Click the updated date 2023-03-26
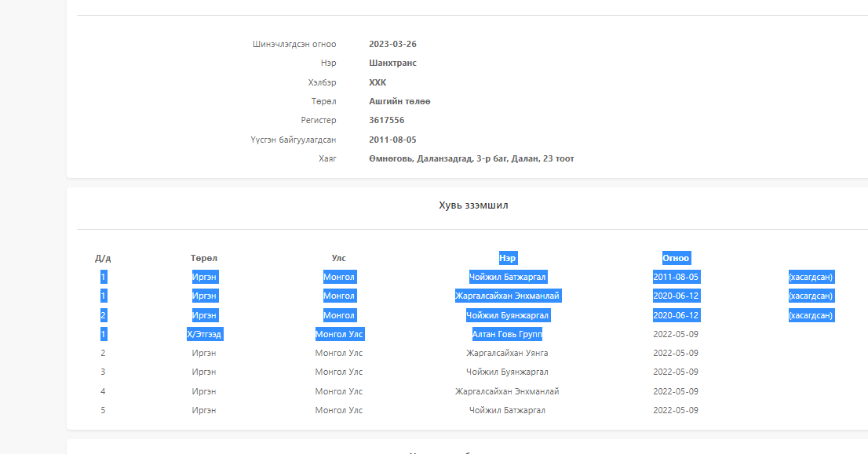This screenshot has height=454, width=868. click(392, 44)
